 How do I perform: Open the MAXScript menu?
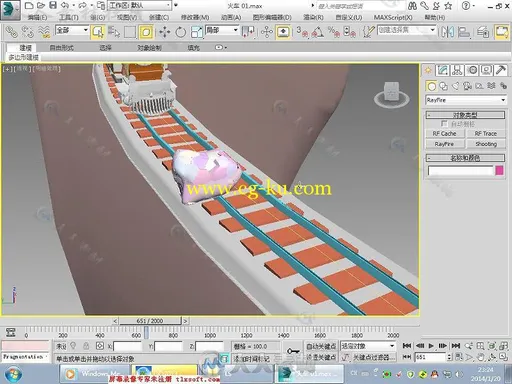click(393, 17)
